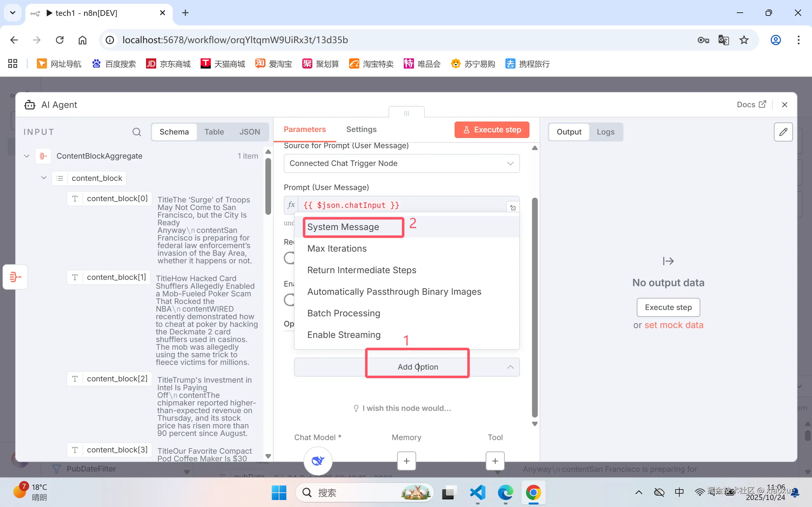Choose Enable Streaming from option list
This screenshot has height=507, width=812.
tap(344, 335)
